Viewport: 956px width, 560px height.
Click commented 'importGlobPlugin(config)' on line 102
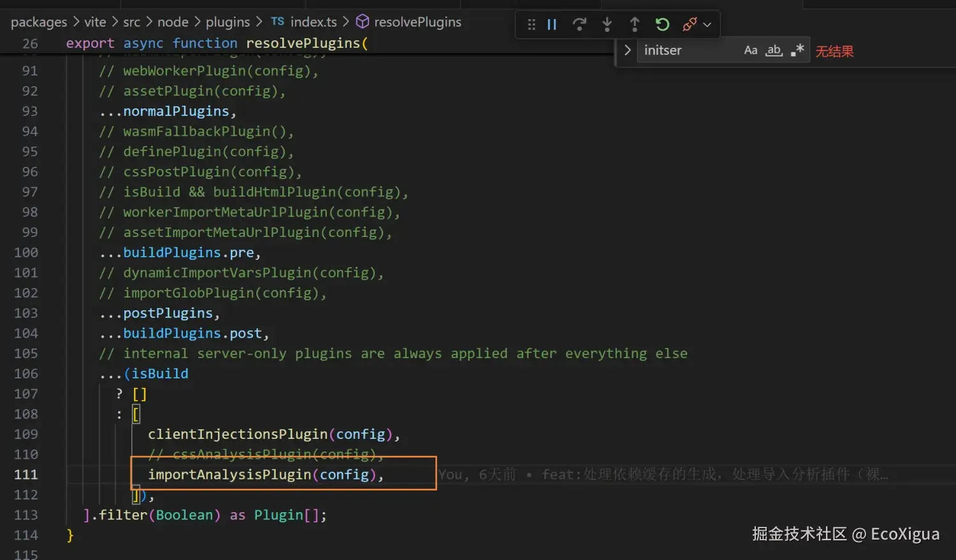212,293
